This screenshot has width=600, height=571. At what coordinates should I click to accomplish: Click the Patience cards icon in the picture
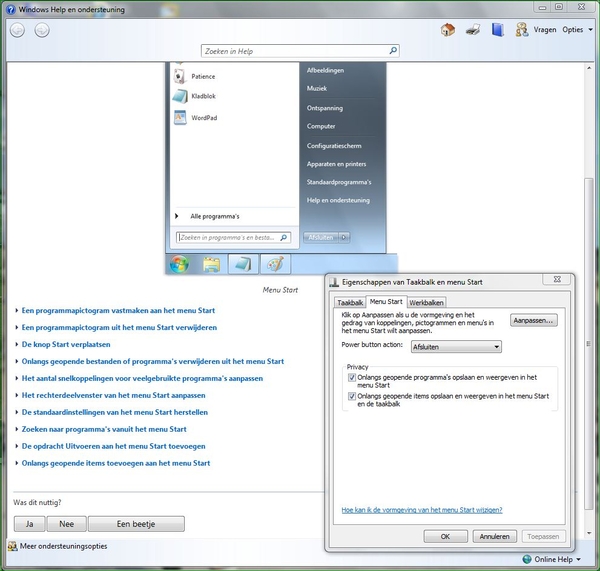pos(179,76)
